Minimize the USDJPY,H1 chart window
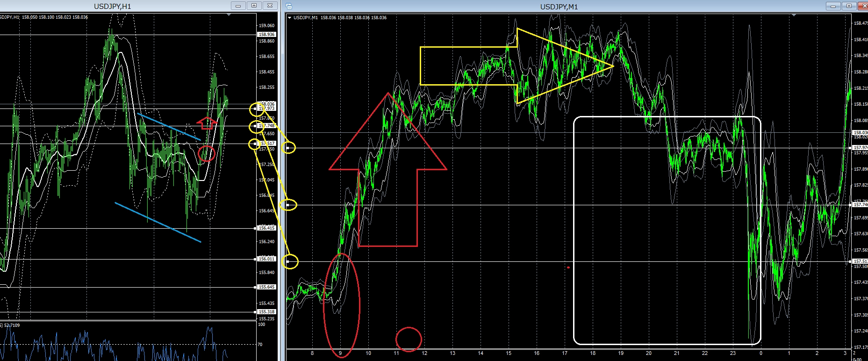Image resolution: width=868 pixels, height=361 pixels. click(238, 6)
